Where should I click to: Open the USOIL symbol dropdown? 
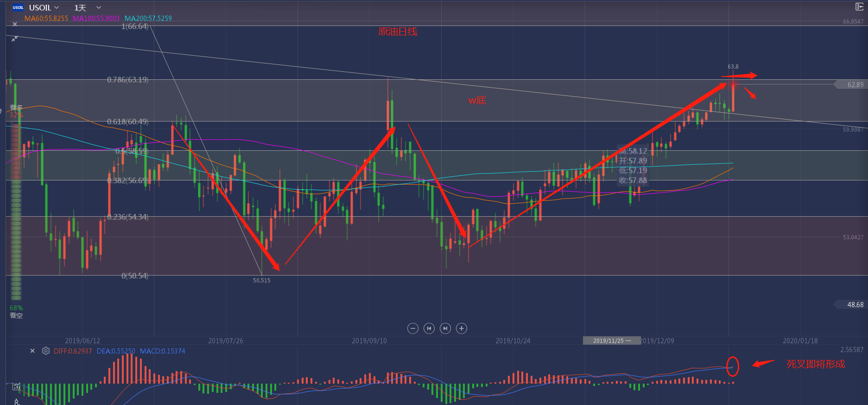click(44, 7)
